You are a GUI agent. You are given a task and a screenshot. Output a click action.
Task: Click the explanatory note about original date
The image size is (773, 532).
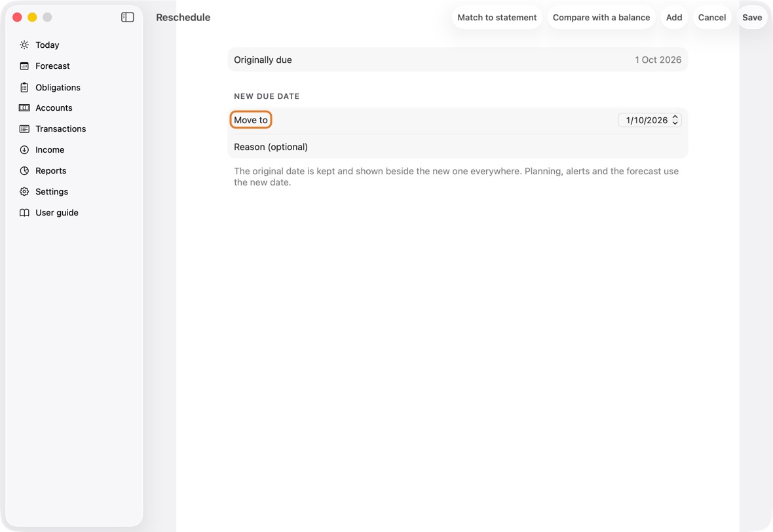point(456,176)
